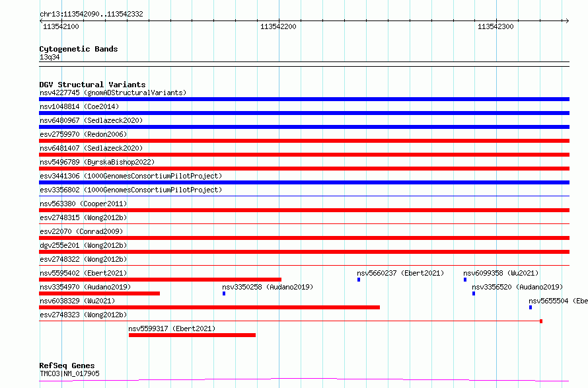Click the blue bar under nsv1048814
The image size is (588, 388).
point(304,113)
